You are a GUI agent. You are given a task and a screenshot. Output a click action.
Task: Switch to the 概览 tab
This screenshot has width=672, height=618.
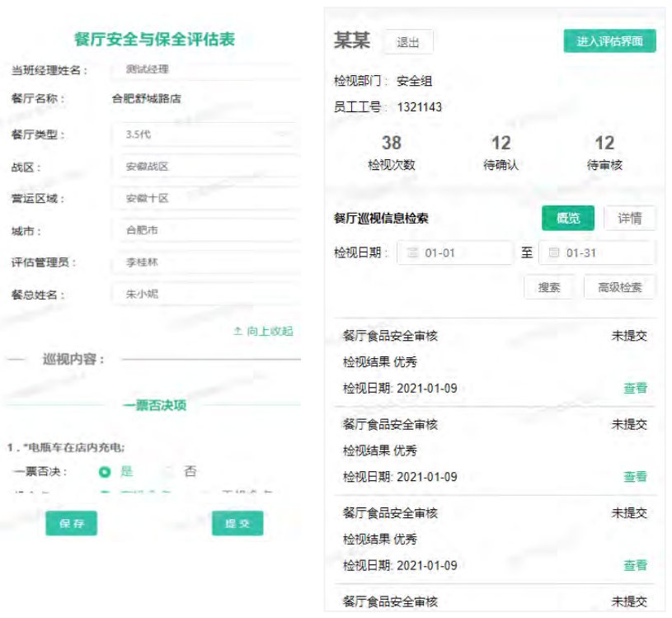coord(567,218)
